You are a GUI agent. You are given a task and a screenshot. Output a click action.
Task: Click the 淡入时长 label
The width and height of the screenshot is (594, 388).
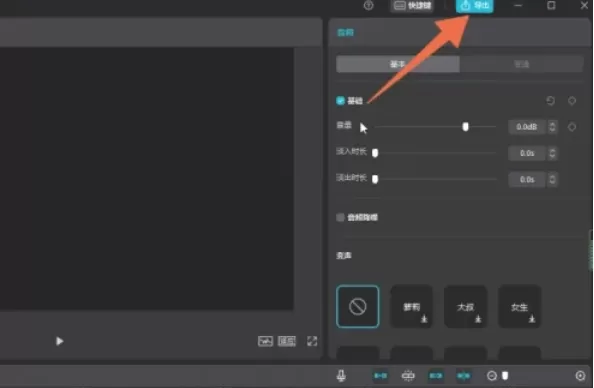coord(352,152)
